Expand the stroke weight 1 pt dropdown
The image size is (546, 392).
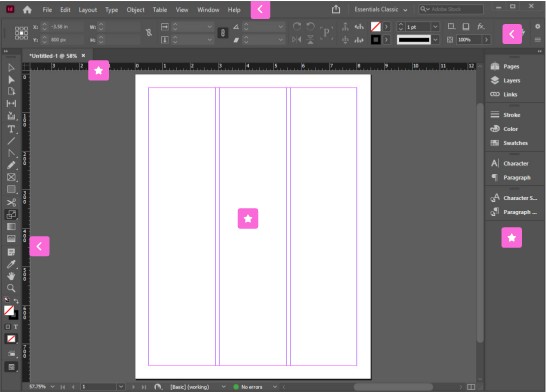(435, 27)
